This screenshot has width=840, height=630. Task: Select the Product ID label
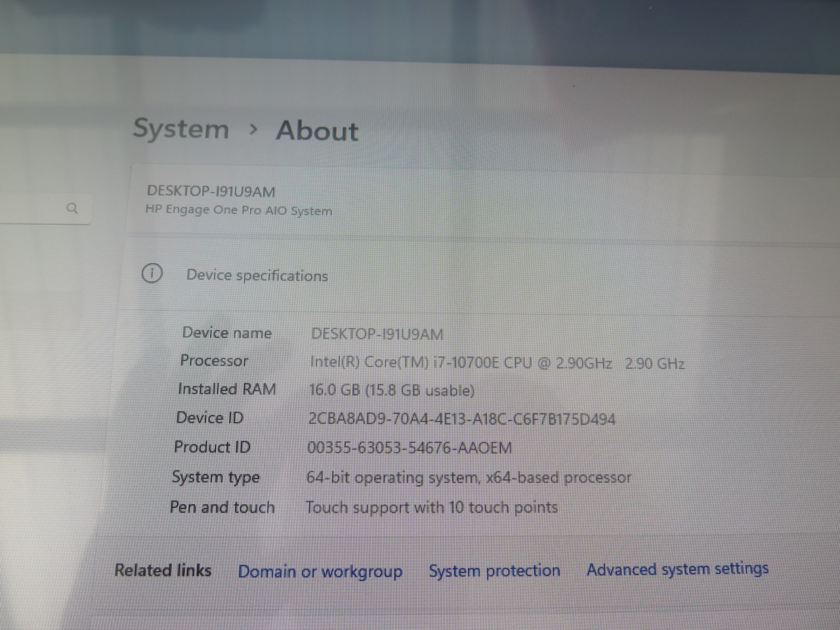point(212,447)
